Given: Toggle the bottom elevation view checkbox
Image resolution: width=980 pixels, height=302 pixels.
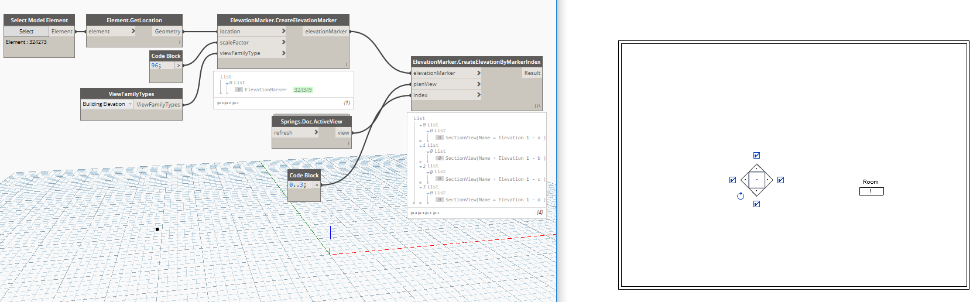Looking at the screenshot, I should 756,204.
